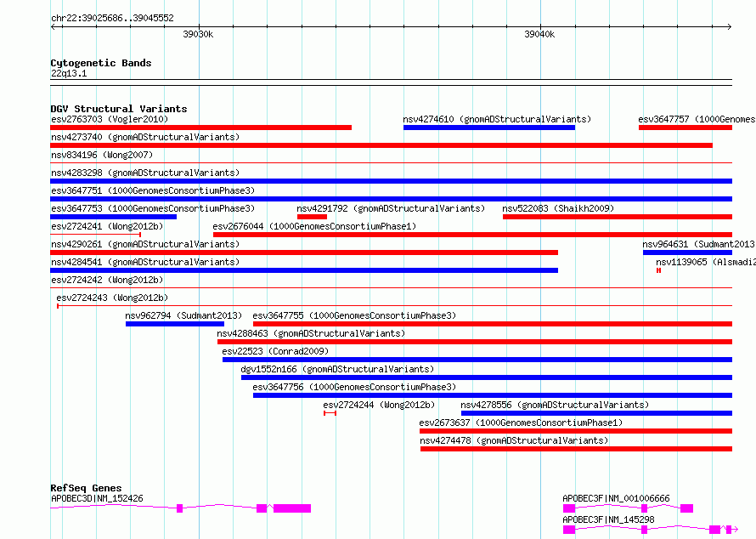This screenshot has height=539, width=756.
Task: Click the esv2763703 (Vogler2010) variant label
Action: [110, 119]
